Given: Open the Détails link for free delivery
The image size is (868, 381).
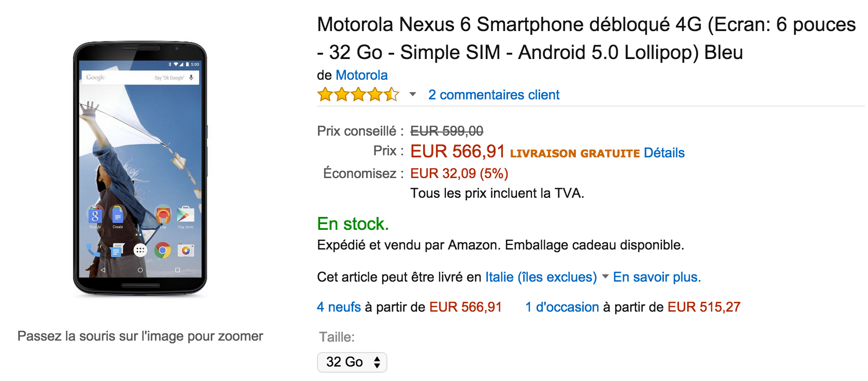Looking at the screenshot, I should coord(664,153).
